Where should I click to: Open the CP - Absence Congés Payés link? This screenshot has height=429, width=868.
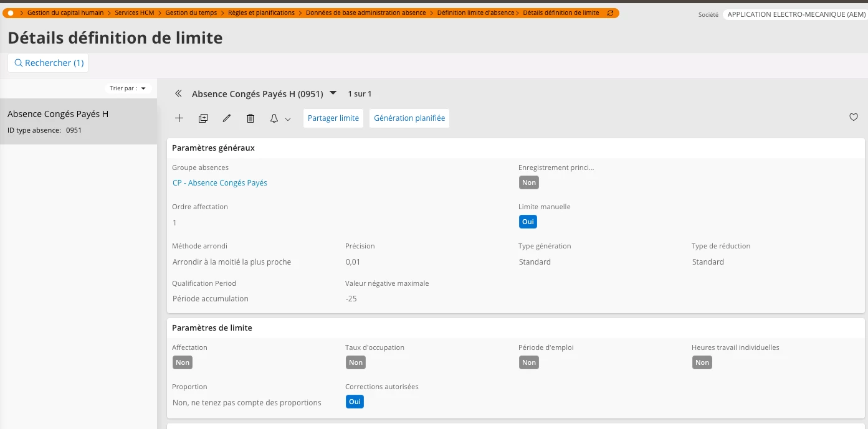tap(220, 183)
